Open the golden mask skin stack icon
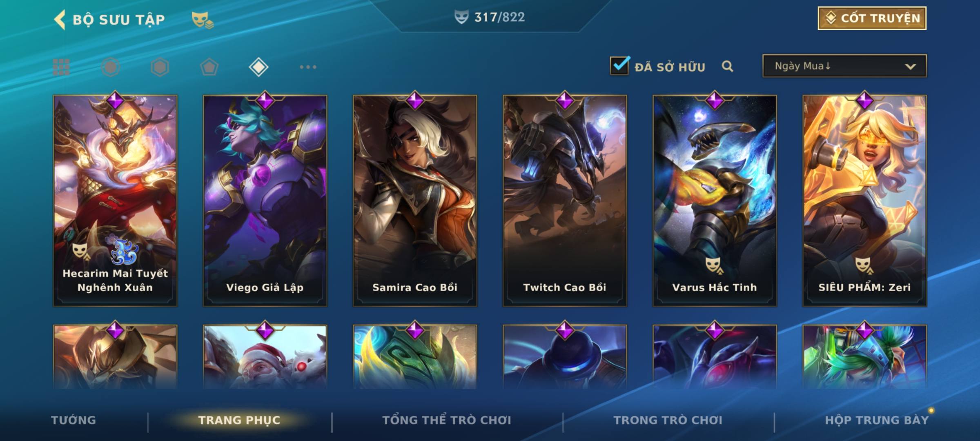 tap(202, 20)
